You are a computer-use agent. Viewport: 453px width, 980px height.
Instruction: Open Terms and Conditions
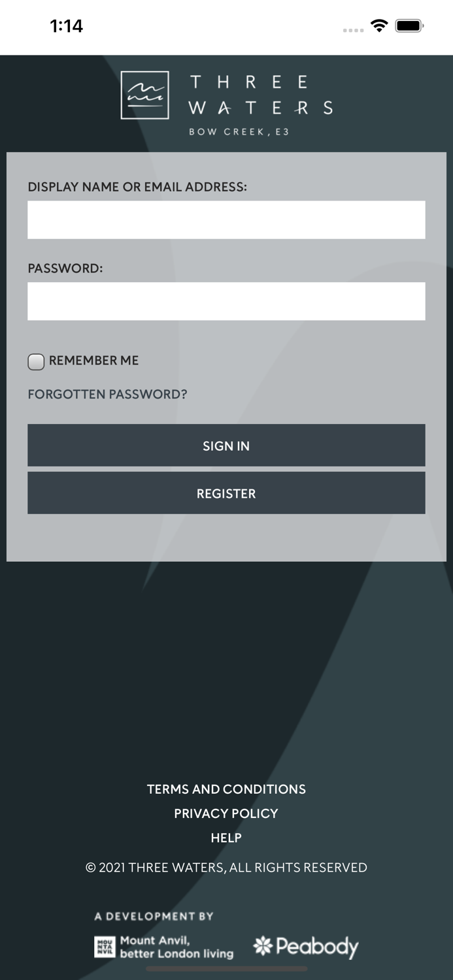tap(226, 789)
